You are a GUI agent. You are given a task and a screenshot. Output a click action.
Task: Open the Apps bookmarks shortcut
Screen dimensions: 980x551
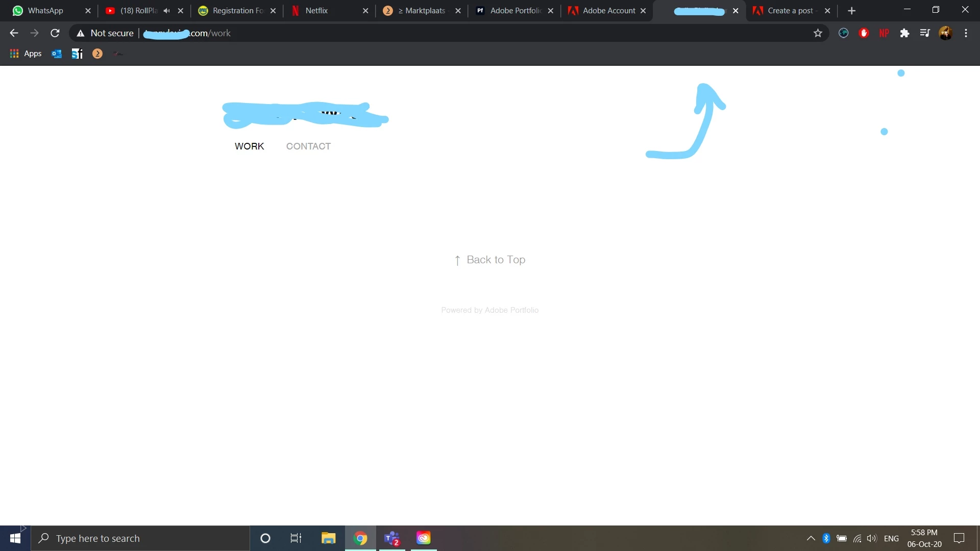click(x=26, y=54)
